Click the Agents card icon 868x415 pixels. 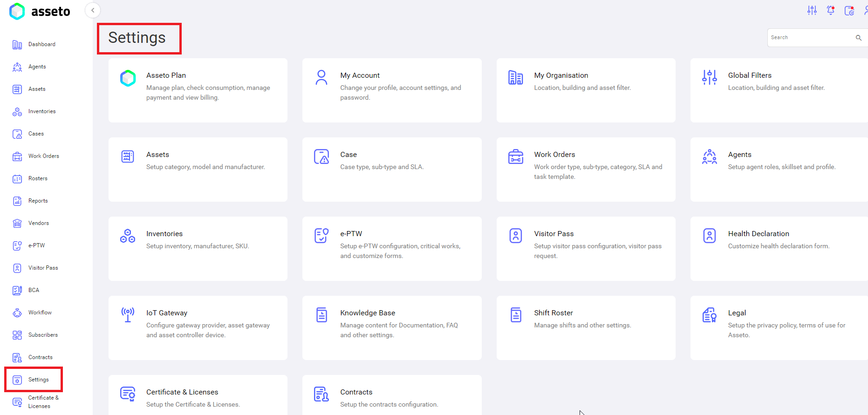pos(710,157)
